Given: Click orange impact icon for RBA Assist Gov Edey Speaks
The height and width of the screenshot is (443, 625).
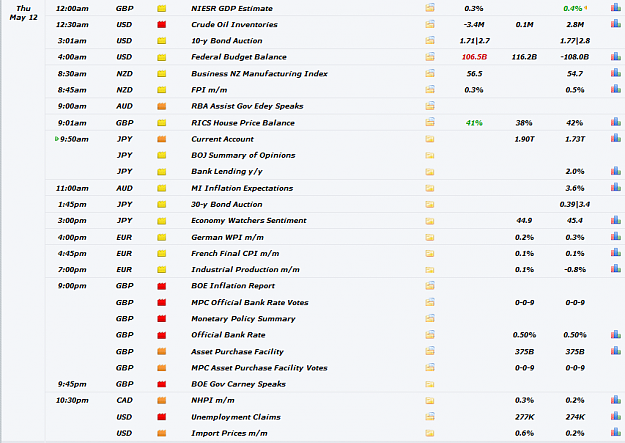Looking at the screenshot, I should click(161, 106).
